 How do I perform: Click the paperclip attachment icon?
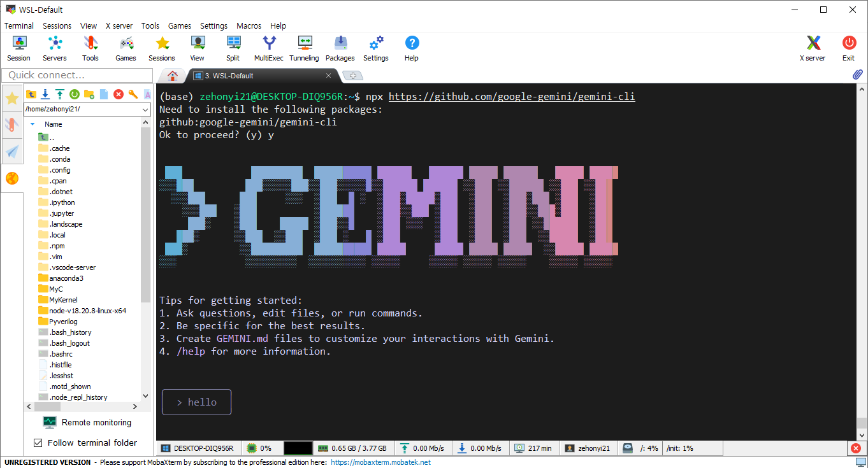click(857, 74)
